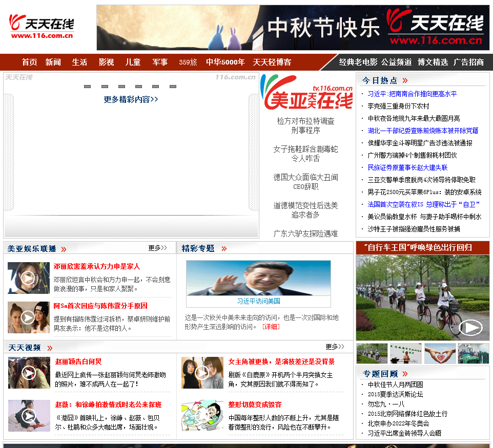Open 经典老电影 in dark nav bar
This screenshot has height=448, width=493.
point(358,62)
